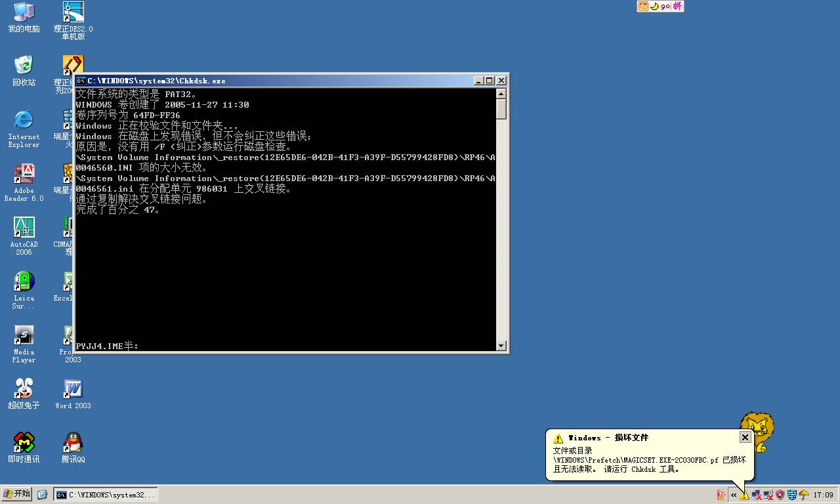This screenshot has width=840, height=504.
Task: Click the yellow warning tray icon
Action: coord(744,495)
